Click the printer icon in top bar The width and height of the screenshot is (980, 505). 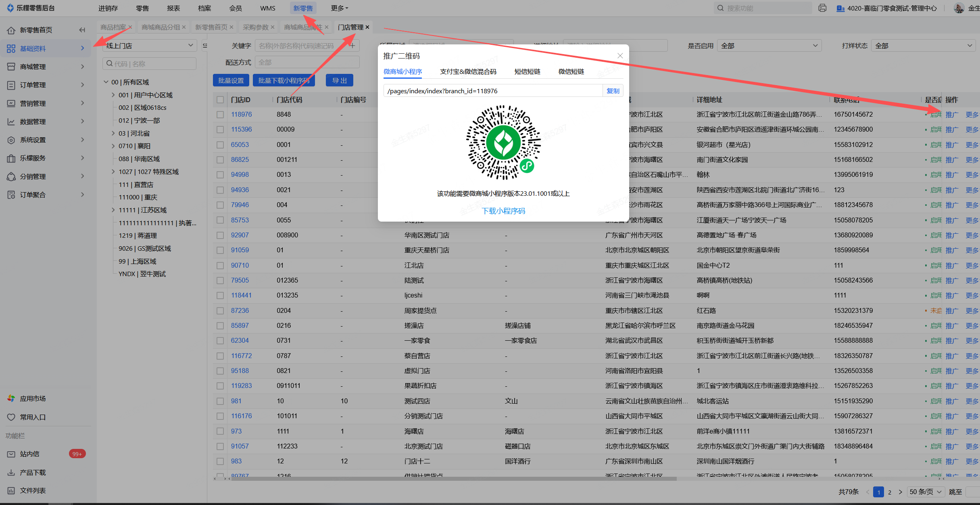(822, 8)
